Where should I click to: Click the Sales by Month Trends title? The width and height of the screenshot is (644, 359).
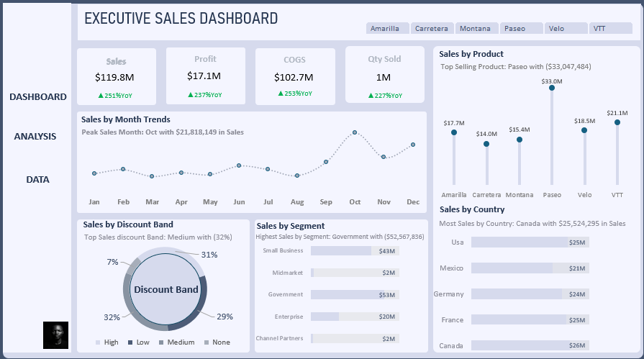coord(126,119)
